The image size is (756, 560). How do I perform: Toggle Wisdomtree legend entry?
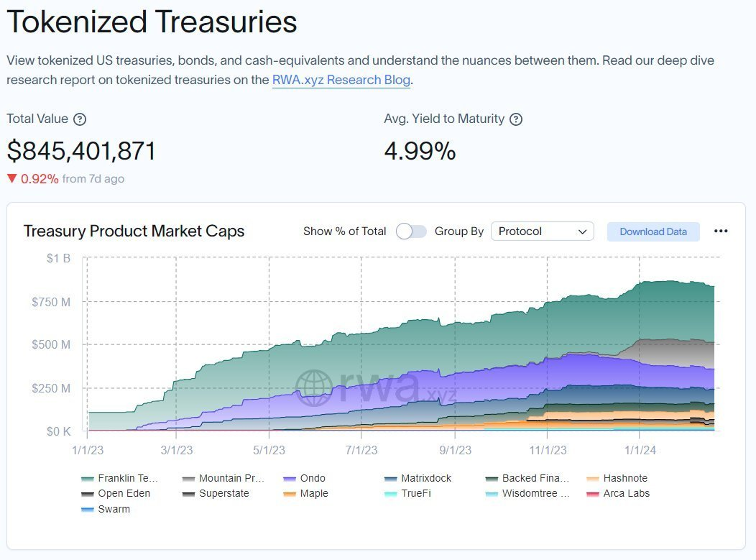pyautogui.click(x=527, y=493)
